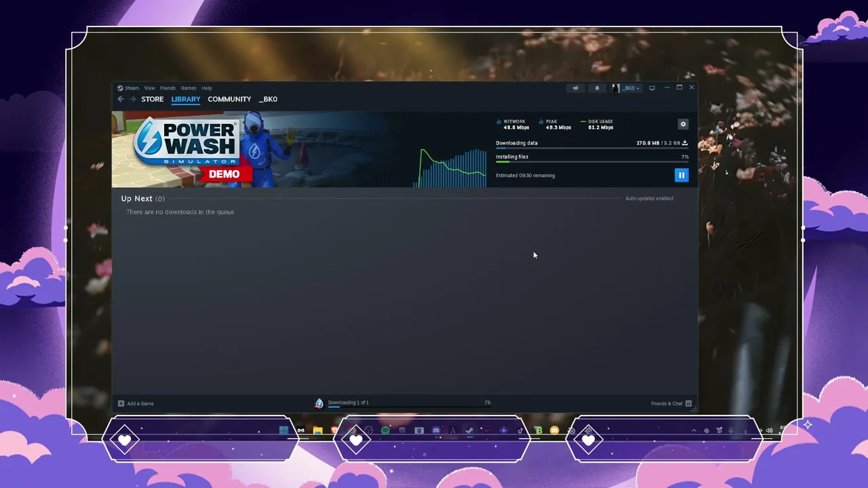Open download settings via gear icon
The width and height of the screenshot is (868, 488).
[x=683, y=124]
